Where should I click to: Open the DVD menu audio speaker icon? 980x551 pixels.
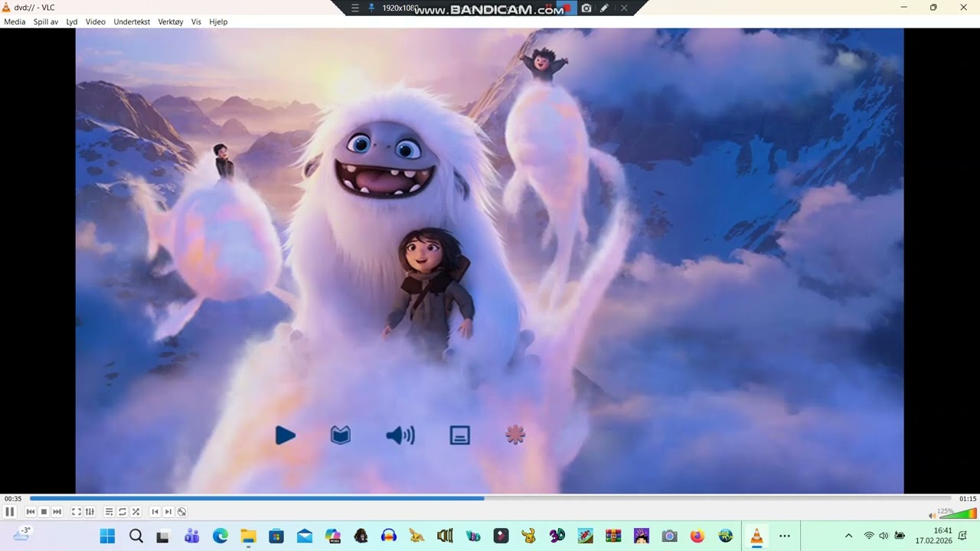click(400, 435)
